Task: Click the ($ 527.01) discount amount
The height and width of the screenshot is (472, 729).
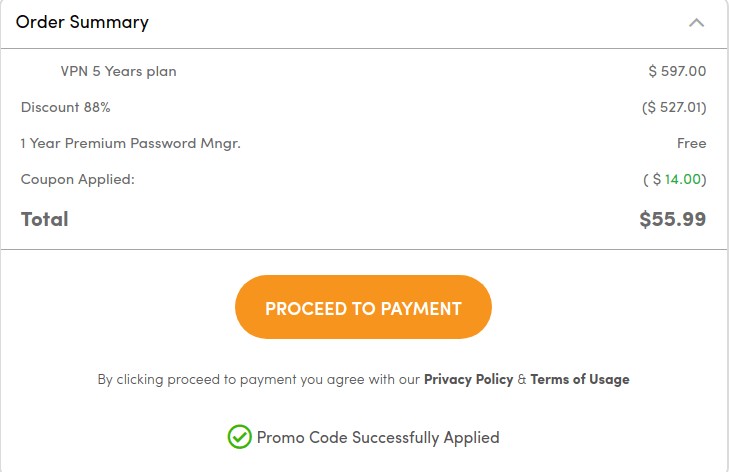Action: 674,107
